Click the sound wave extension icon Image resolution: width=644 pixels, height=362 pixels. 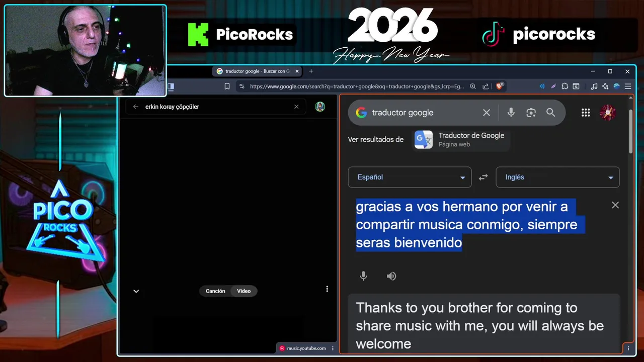(x=542, y=86)
